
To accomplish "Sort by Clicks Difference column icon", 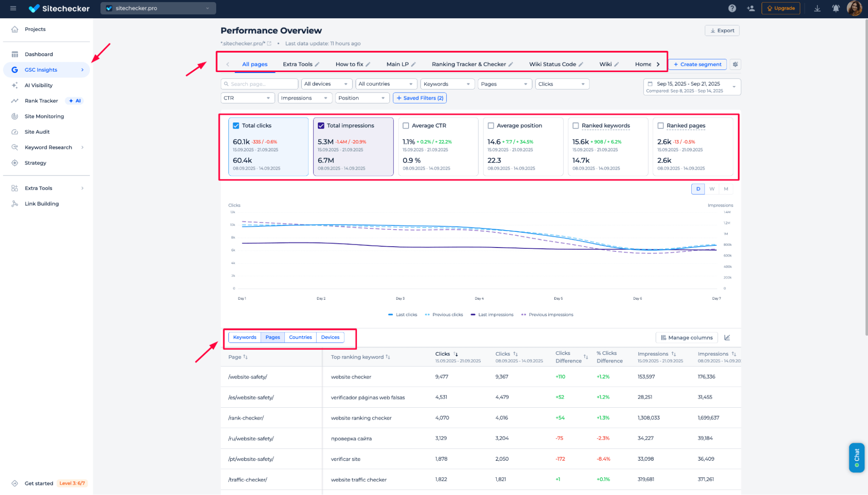I will (x=585, y=357).
